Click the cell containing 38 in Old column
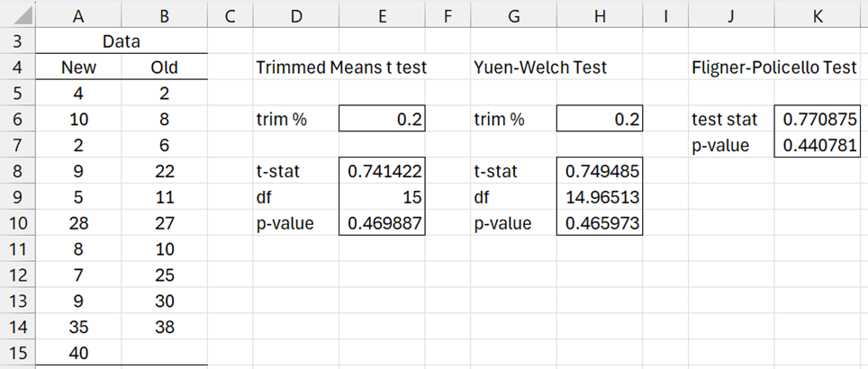The width and height of the screenshot is (868, 369). tap(165, 328)
